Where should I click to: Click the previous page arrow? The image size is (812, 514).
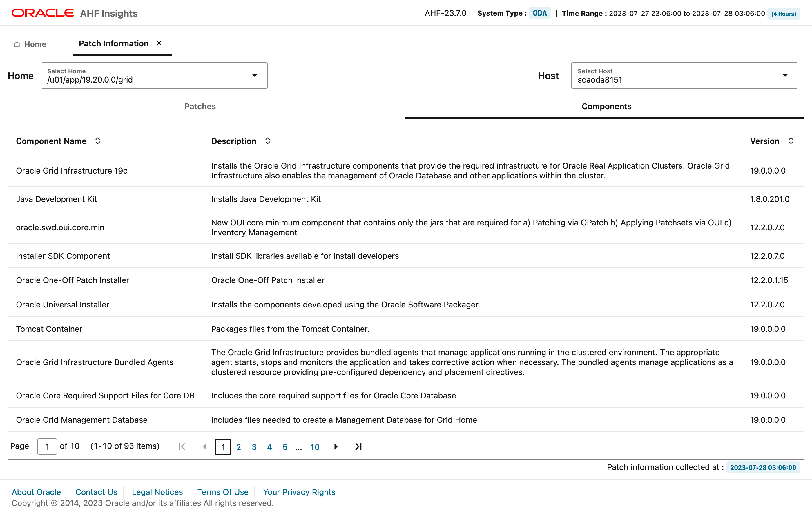coord(204,446)
